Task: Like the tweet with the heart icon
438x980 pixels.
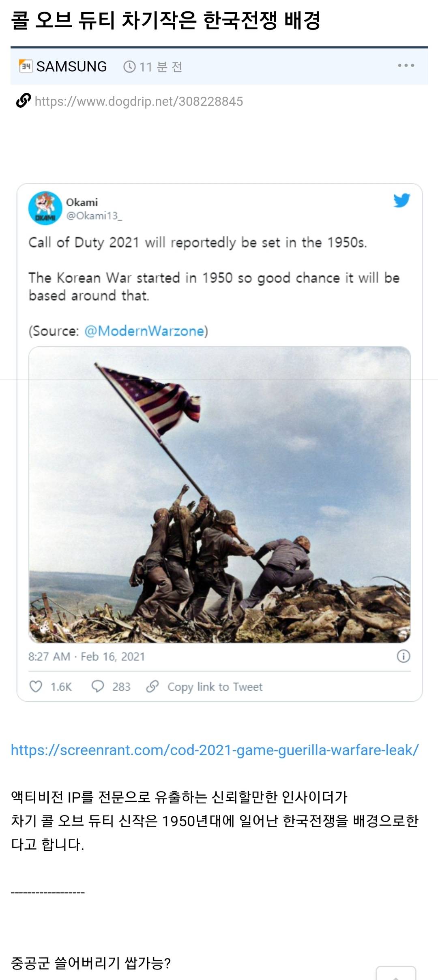Action: [x=36, y=686]
